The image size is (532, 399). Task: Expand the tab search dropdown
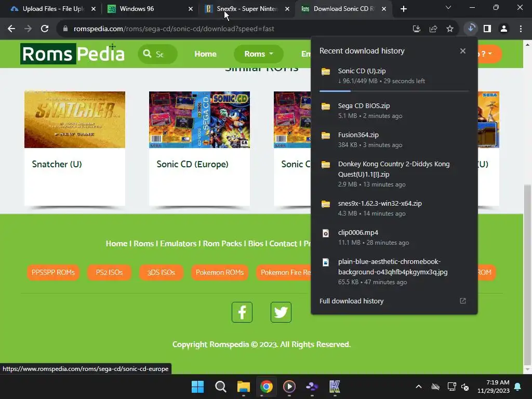tap(448, 7)
